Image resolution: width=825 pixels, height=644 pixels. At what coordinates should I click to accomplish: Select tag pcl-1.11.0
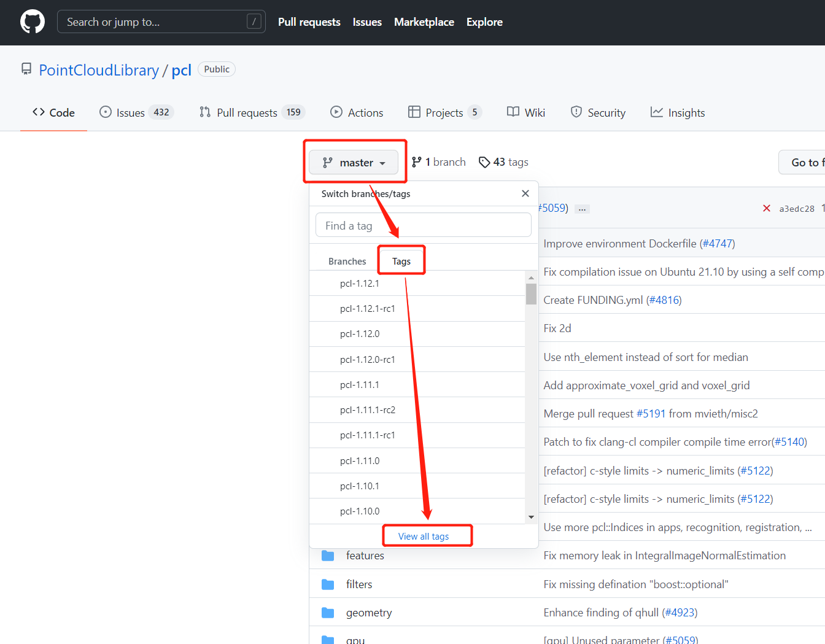point(417,461)
